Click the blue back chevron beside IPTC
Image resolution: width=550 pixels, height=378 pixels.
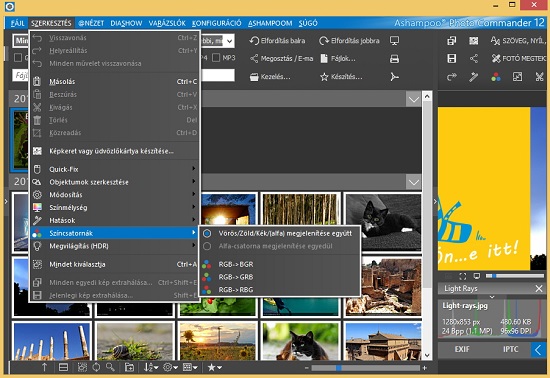click(537, 350)
